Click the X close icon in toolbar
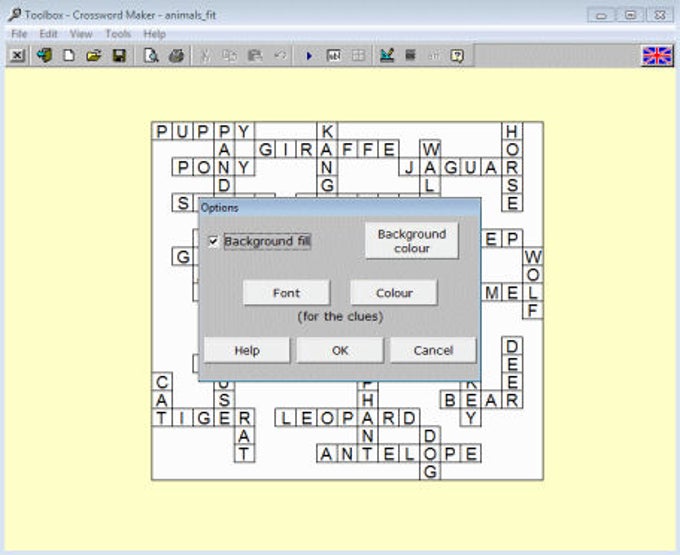This screenshot has width=680, height=555. (17, 56)
